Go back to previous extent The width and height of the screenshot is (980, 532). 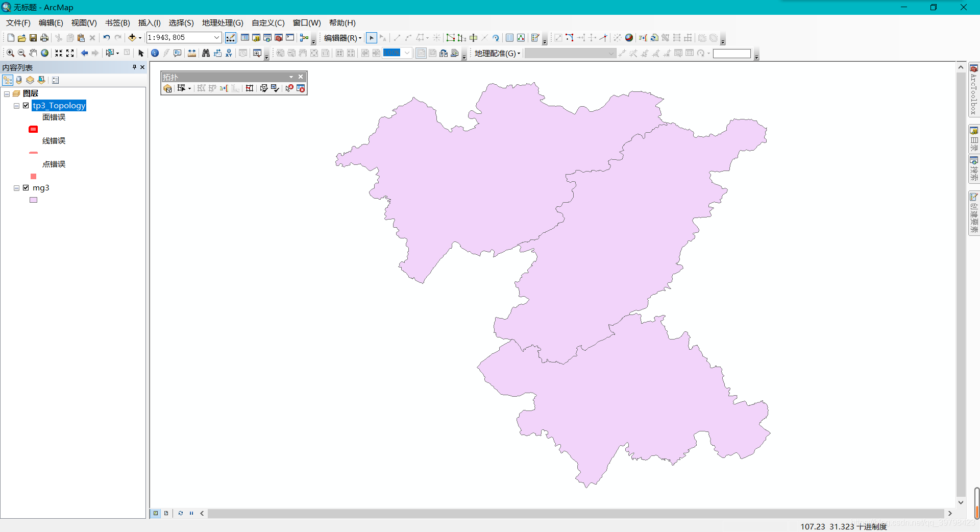coord(84,53)
